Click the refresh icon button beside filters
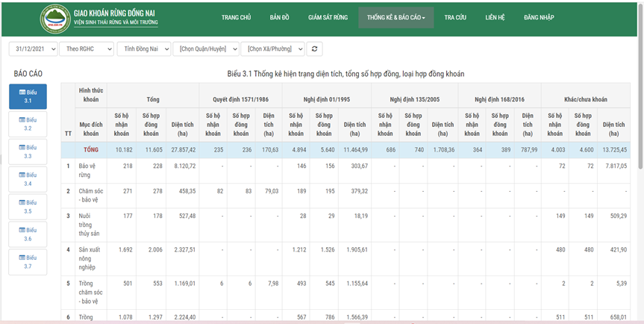Viewport: 644px width, 324px height. (x=315, y=49)
